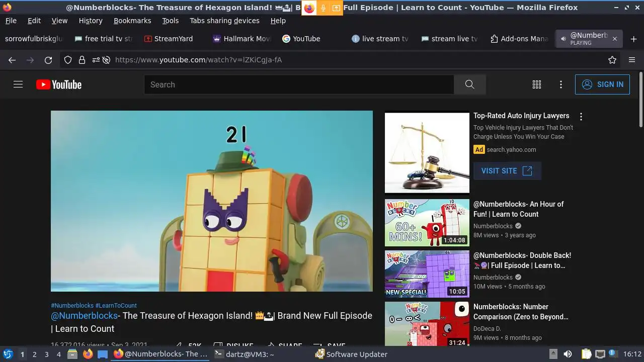Click the scales of justice ad thumbnail
The height and width of the screenshot is (362, 644).
tap(427, 152)
